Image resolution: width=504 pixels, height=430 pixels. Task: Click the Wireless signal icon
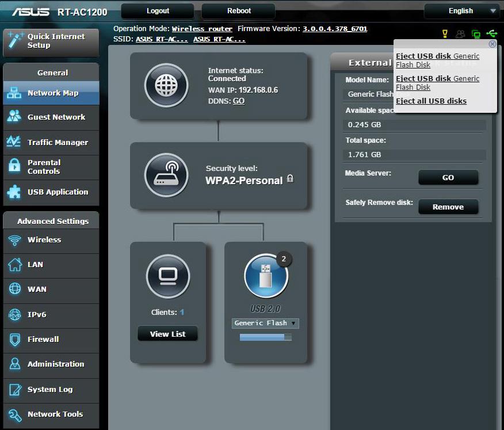click(x=14, y=240)
